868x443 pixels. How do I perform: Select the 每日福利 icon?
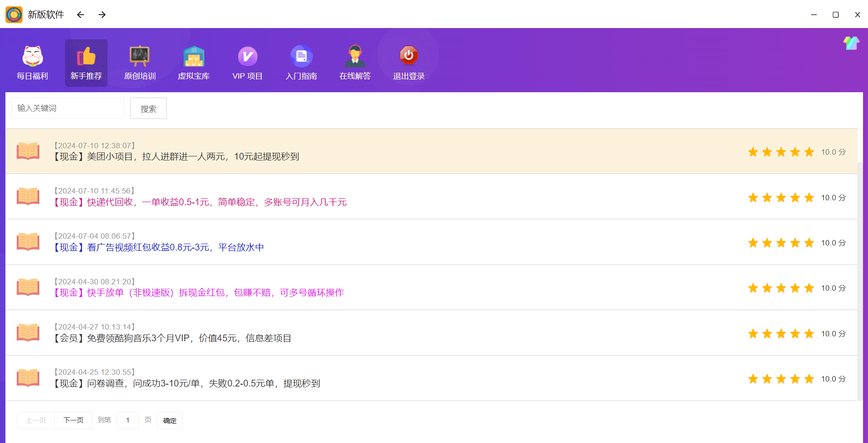pos(32,61)
